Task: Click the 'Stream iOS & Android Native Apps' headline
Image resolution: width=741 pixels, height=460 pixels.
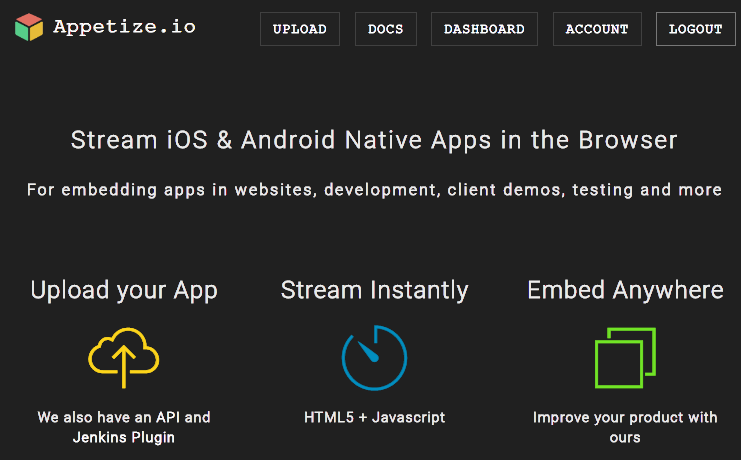Action: click(x=374, y=140)
